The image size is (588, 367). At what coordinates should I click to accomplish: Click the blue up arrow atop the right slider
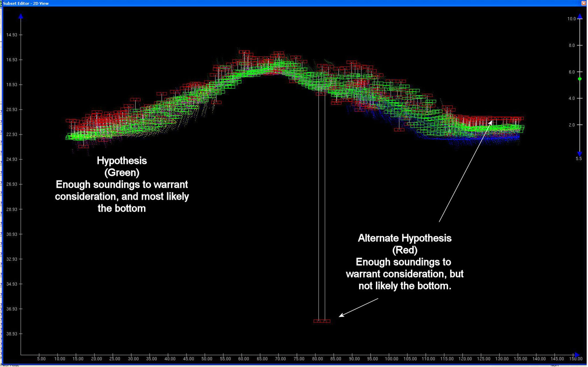click(x=580, y=16)
